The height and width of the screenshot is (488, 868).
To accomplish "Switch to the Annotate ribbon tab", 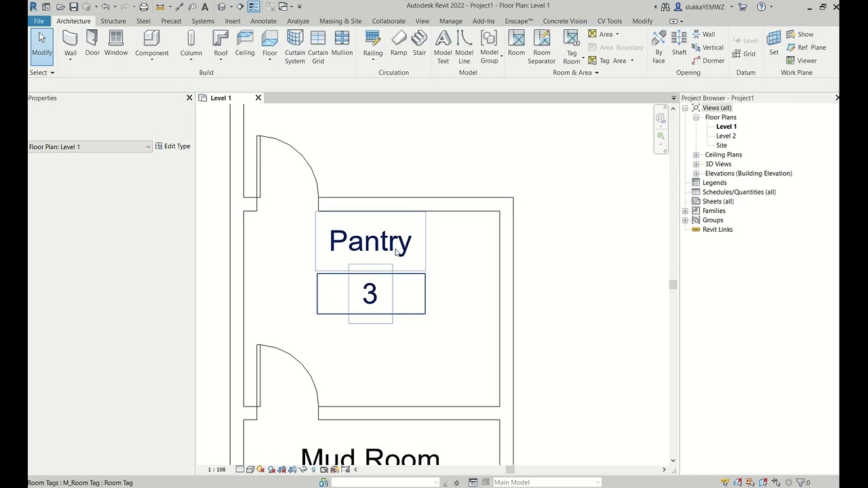I will click(263, 21).
